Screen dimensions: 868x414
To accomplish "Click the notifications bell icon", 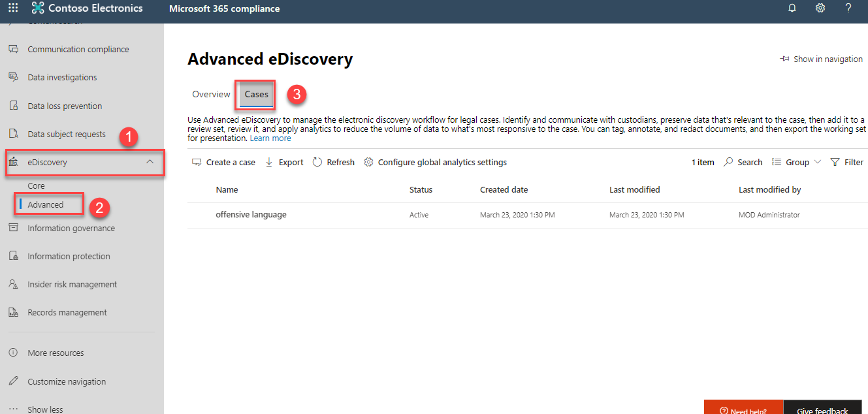I will click(792, 8).
